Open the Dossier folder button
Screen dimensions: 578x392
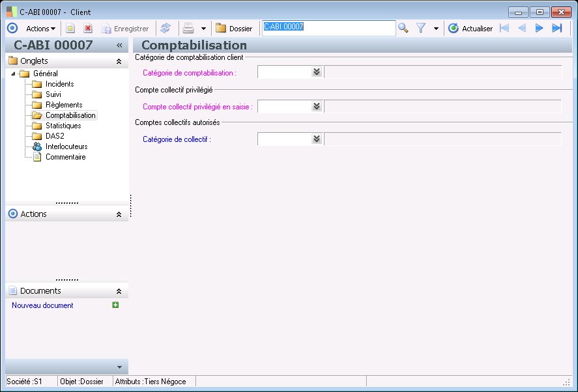pyautogui.click(x=234, y=29)
